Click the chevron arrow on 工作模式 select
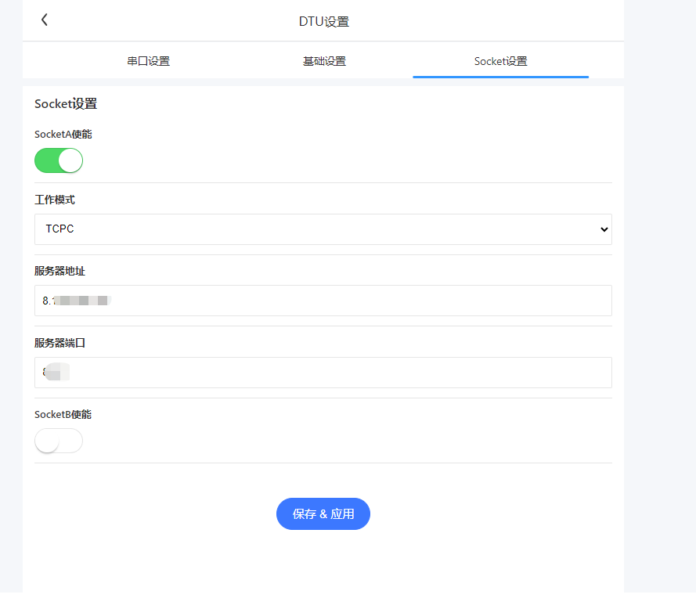Screen dimensions: 696x616 [603, 229]
